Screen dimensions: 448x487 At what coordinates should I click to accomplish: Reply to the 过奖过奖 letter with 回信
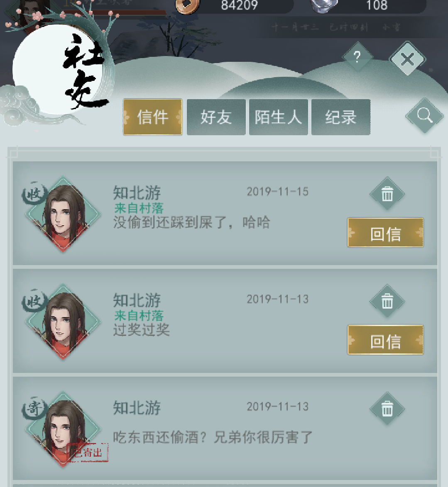(x=385, y=340)
